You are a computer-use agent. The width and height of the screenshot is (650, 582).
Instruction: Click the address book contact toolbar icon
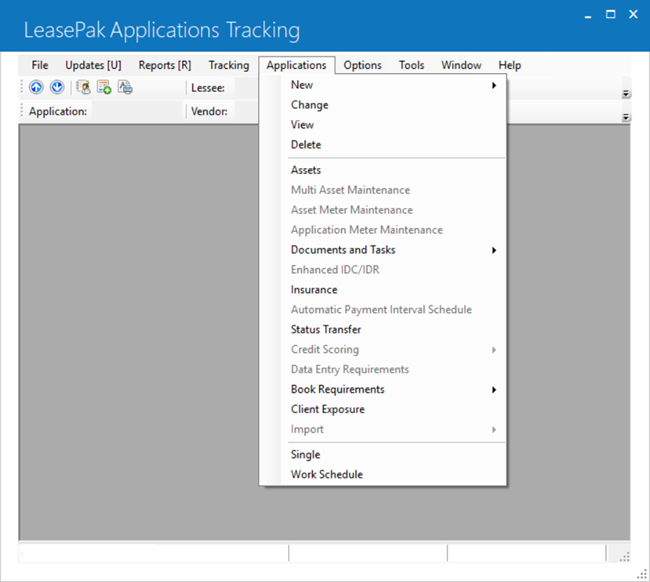(84, 87)
